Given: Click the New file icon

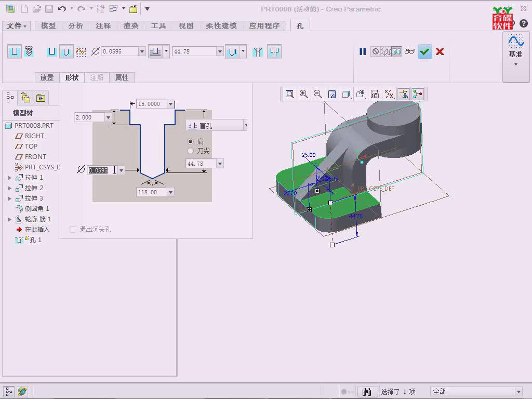Looking at the screenshot, I should pos(24,9).
